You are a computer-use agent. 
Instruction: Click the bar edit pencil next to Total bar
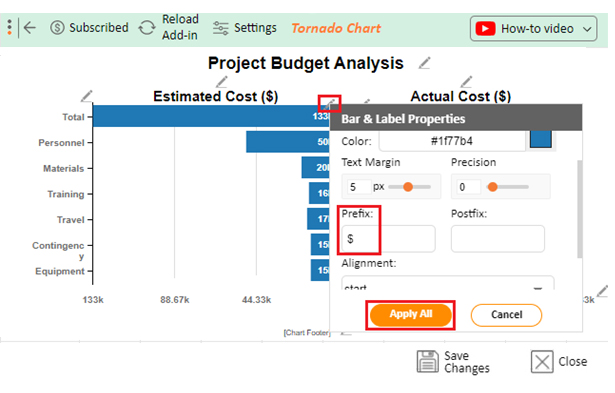[329, 104]
